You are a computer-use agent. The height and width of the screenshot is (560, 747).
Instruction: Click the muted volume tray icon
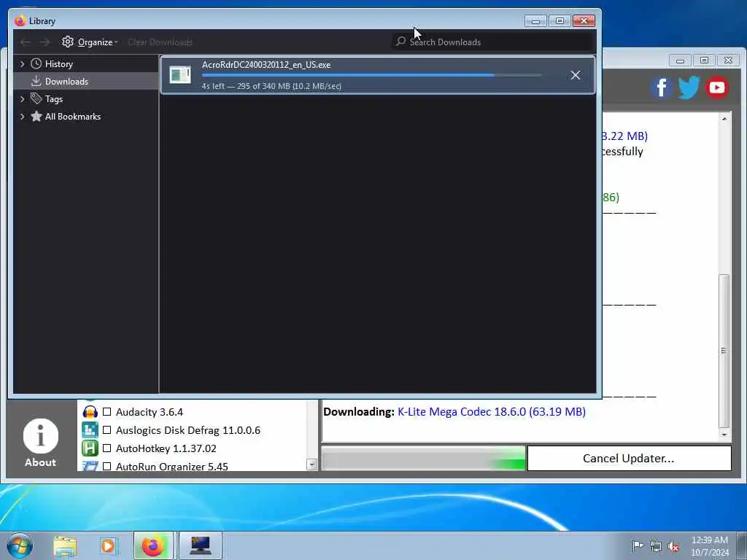coord(673,546)
